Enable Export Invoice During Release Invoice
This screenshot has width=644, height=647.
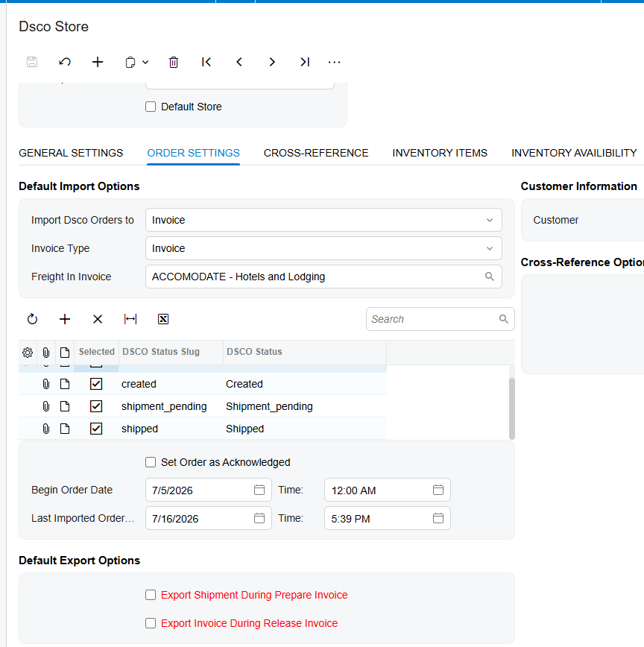pos(151,623)
